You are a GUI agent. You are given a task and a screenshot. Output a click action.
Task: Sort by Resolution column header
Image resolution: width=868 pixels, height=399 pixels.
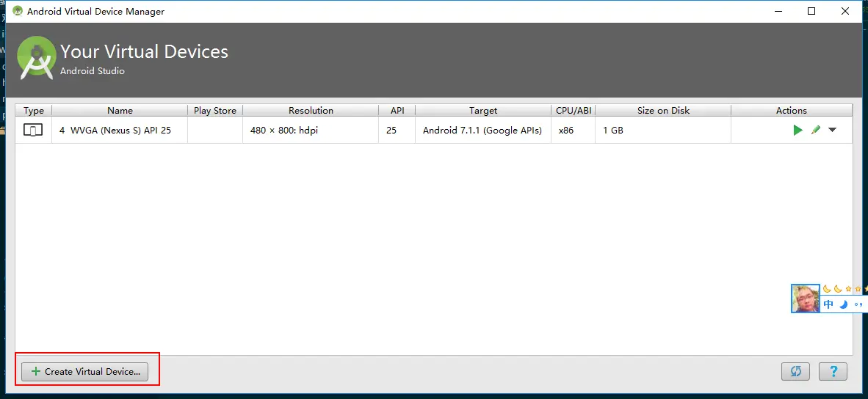click(311, 111)
